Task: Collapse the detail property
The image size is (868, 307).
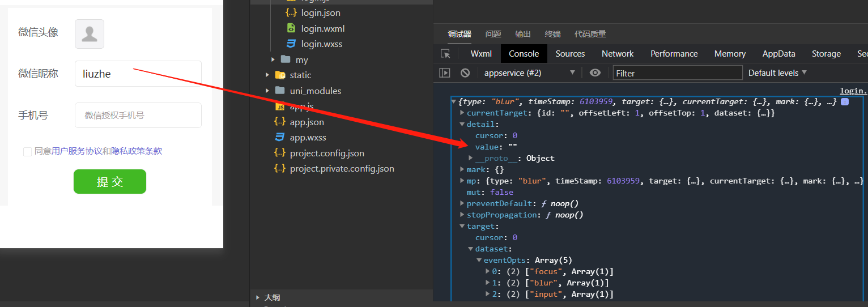Action: point(462,125)
